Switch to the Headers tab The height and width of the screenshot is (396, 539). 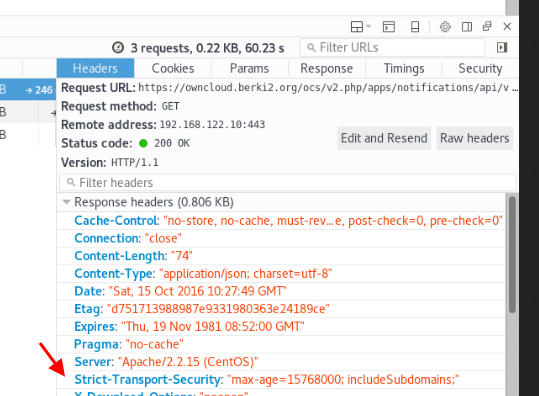(95, 68)
